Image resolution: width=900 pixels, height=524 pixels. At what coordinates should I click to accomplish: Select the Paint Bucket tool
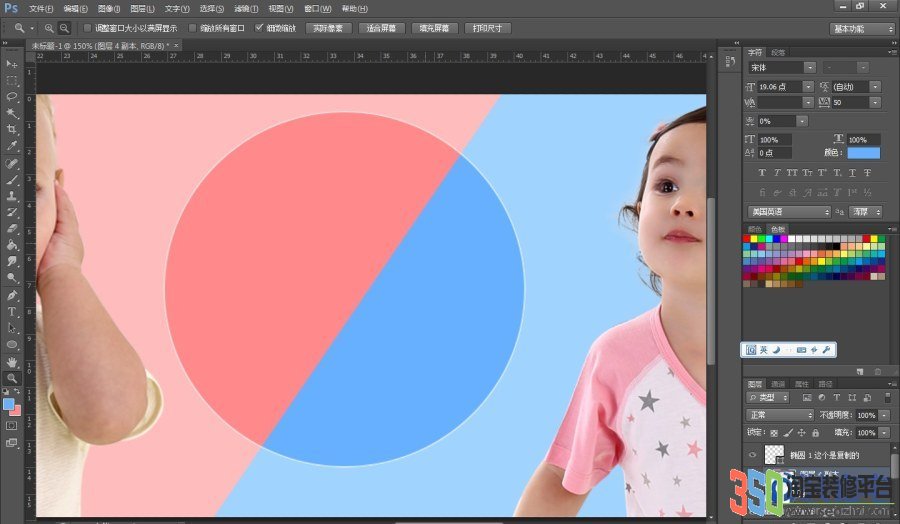pos(11,245)
